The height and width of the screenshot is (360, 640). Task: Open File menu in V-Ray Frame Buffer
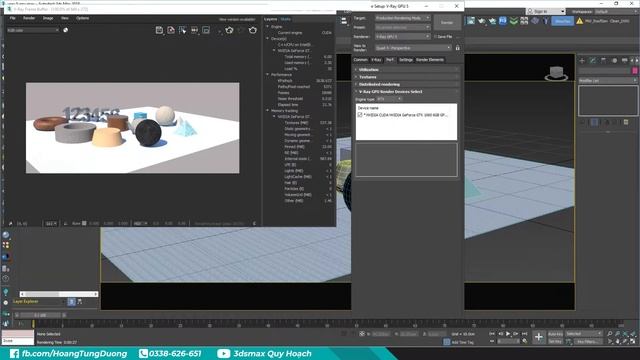pyautogui.click(x=13, y=18)
